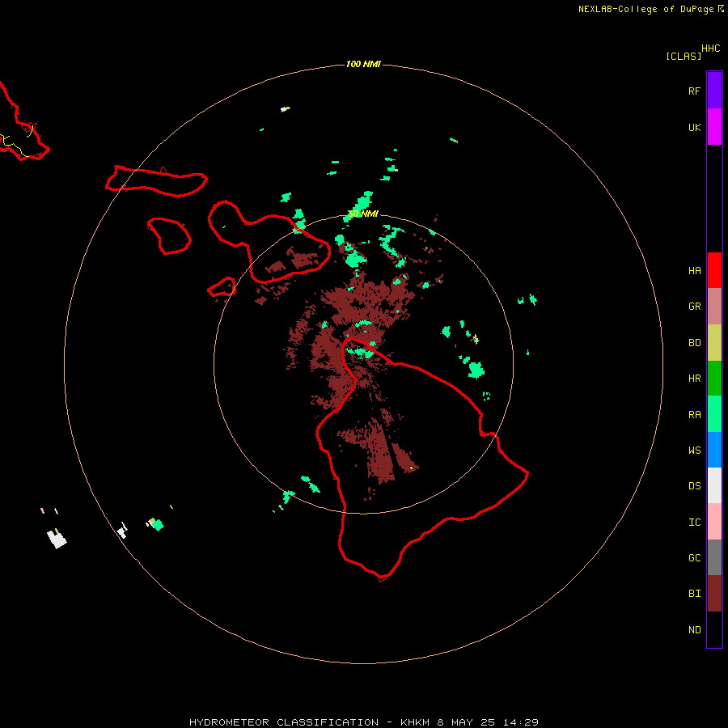Screen dimensions: 728x728
Task: Click the HR legend label
Action: 694,379
